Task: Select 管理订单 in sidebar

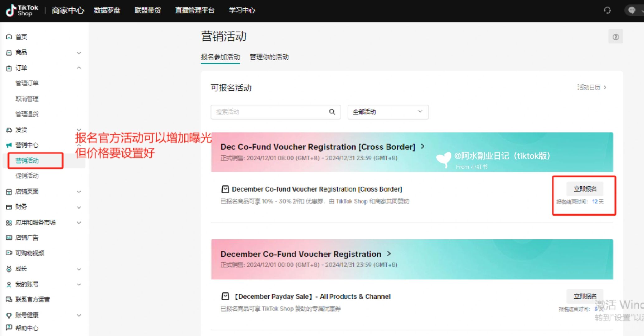Action: point(27,83)
